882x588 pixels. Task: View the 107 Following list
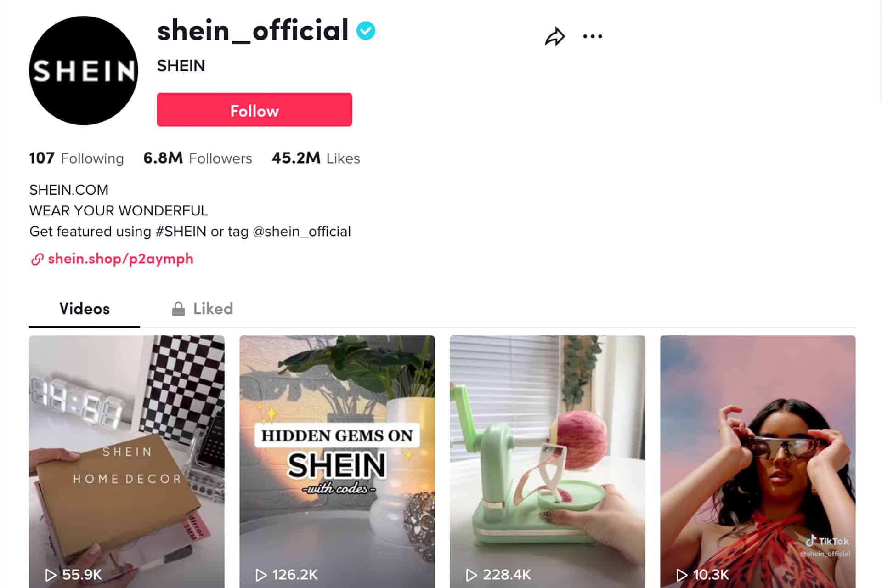click(76, 158)
